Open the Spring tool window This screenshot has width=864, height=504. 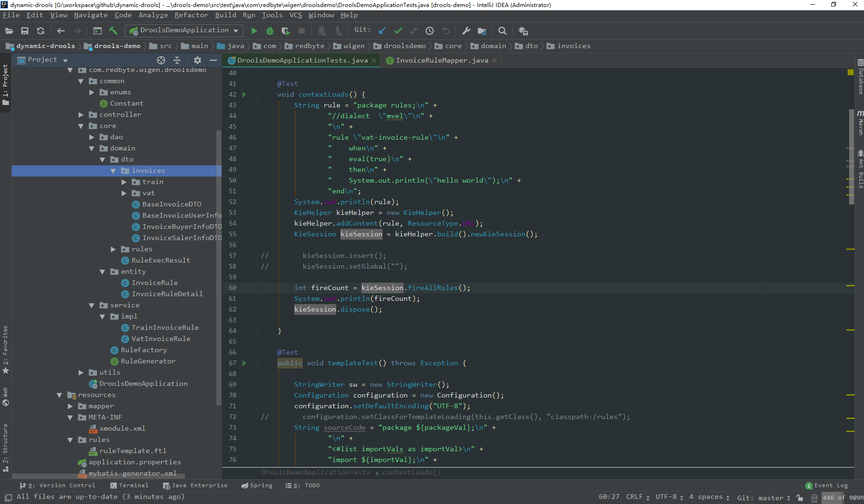pyautogui.click(x=257, y=485)
